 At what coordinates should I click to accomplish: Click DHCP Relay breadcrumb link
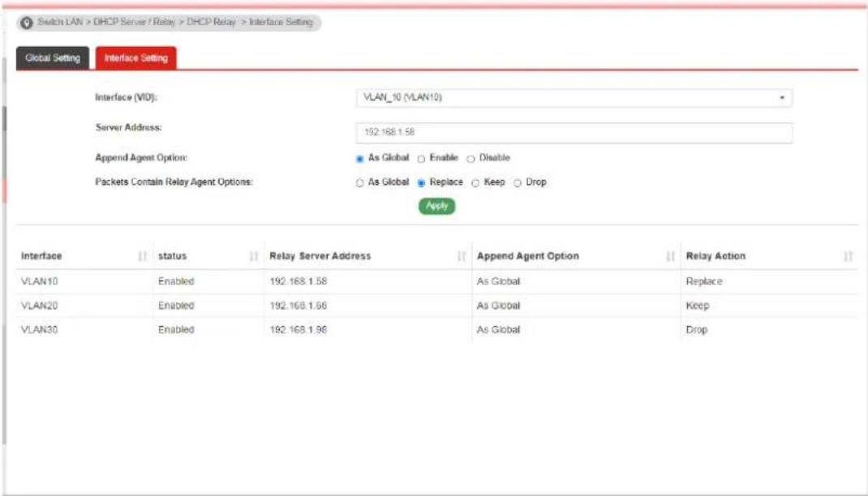pyautogui.click(x=211, y=22)
